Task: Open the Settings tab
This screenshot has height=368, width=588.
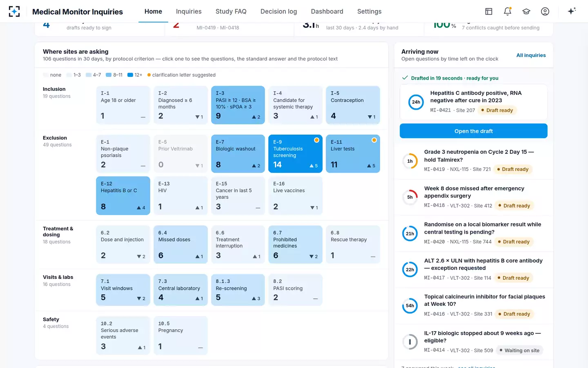Action: (x=370, y=11)
